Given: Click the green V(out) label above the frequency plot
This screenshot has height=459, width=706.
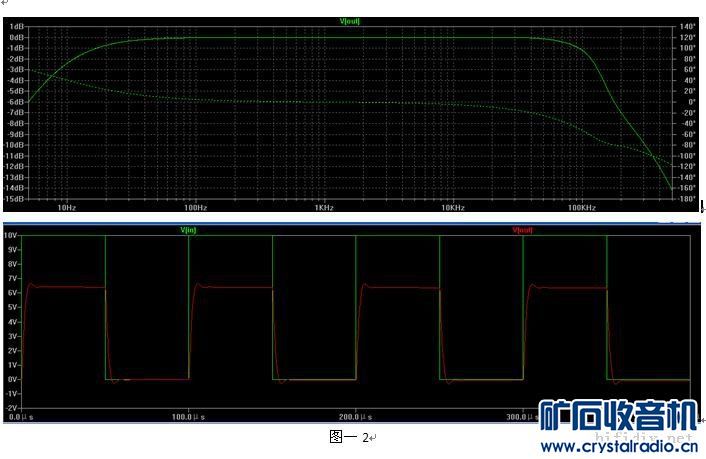Looking at the screenshot, I should click(x=351, y=20).
